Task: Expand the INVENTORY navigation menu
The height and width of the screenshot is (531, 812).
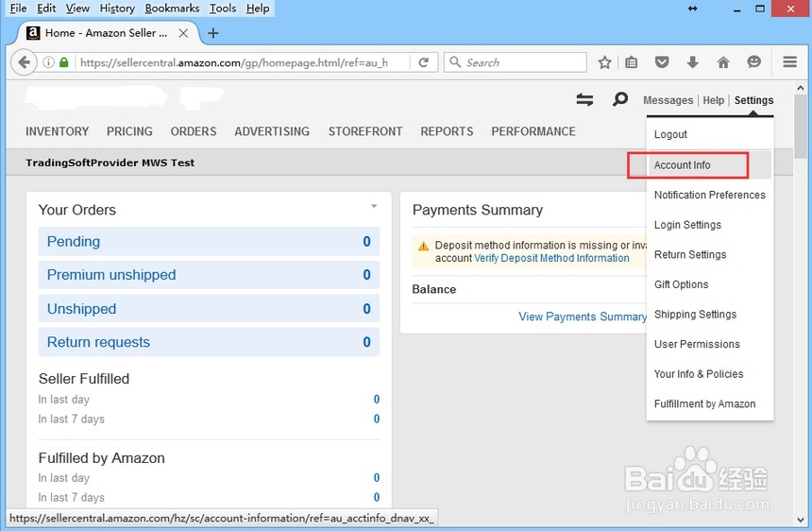Action: pyautogui.click(x=57, y=131)
